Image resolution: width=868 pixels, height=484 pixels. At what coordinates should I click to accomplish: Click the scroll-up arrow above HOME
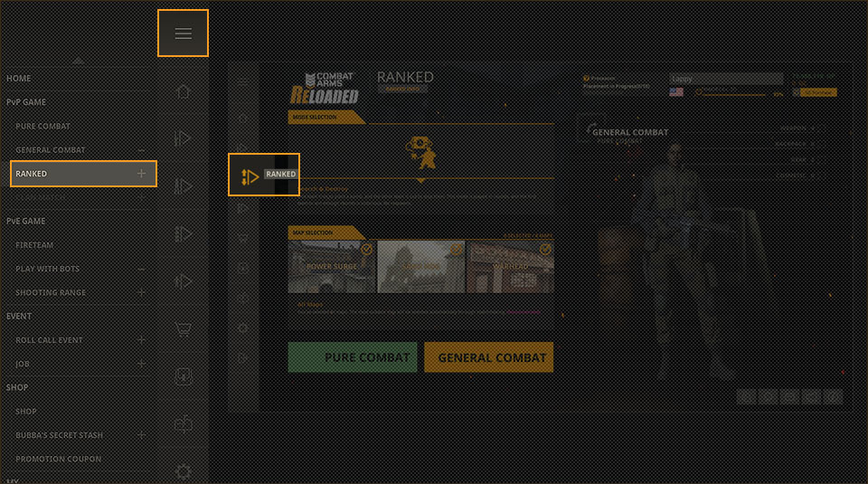point(78,61)
